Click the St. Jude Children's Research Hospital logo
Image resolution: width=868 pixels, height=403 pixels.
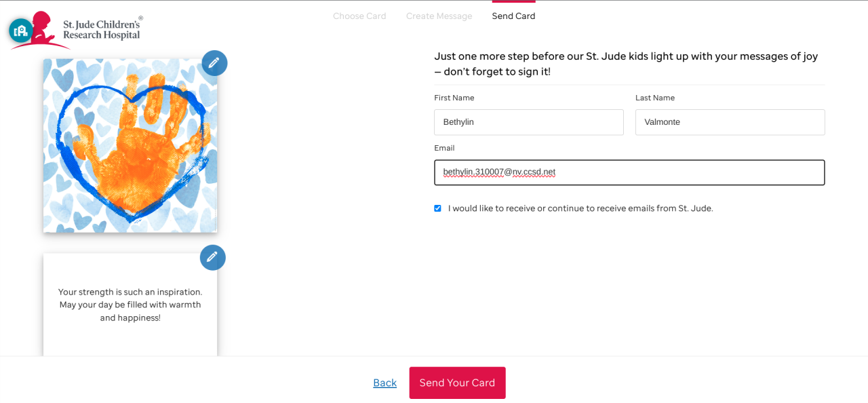[x=88, y=30]
